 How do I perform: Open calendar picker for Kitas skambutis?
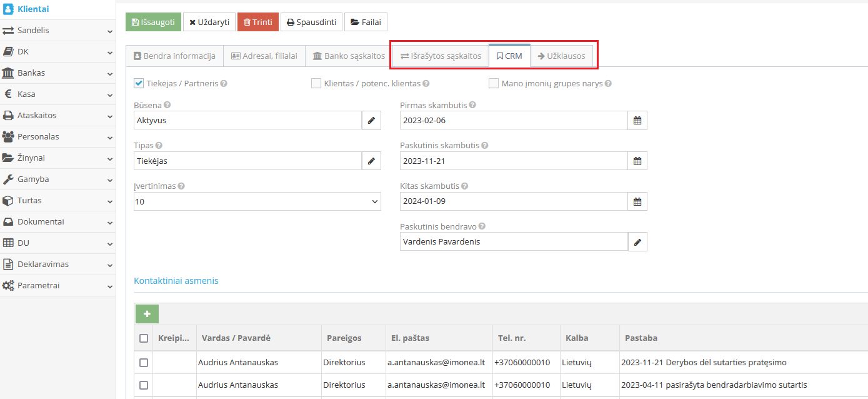(637, 201)
